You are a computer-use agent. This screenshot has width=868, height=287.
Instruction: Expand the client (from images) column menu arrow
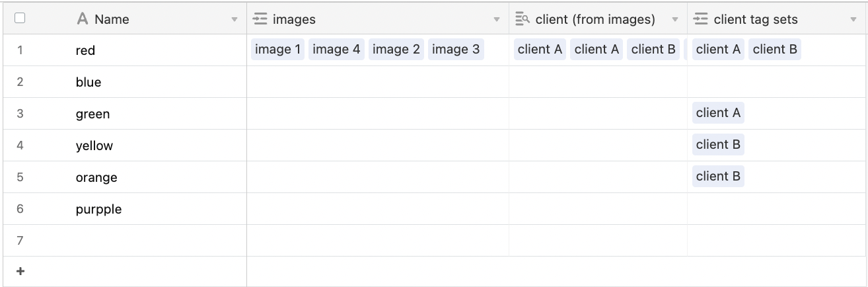[674, 20]
